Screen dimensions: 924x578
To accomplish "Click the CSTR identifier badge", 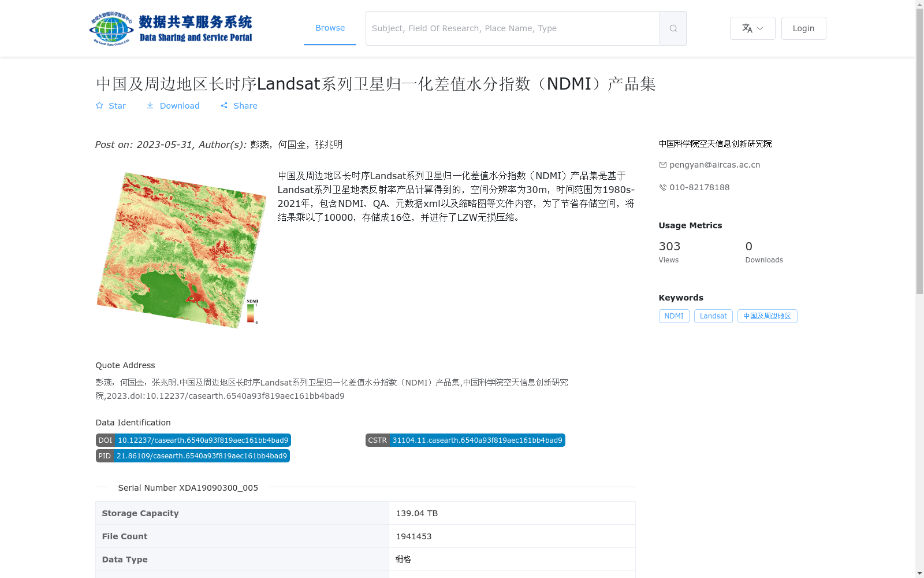I will point(465,440).
